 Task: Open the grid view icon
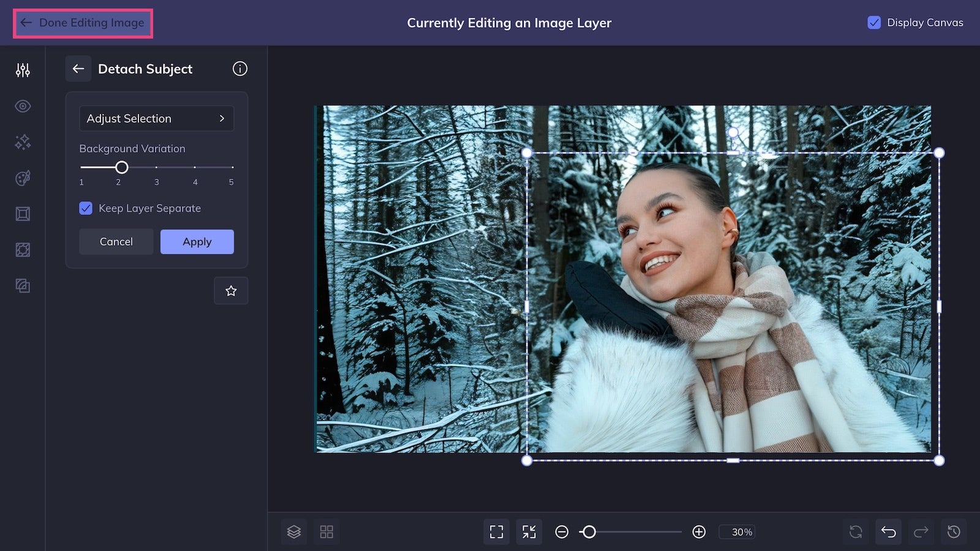click(326, 531)
